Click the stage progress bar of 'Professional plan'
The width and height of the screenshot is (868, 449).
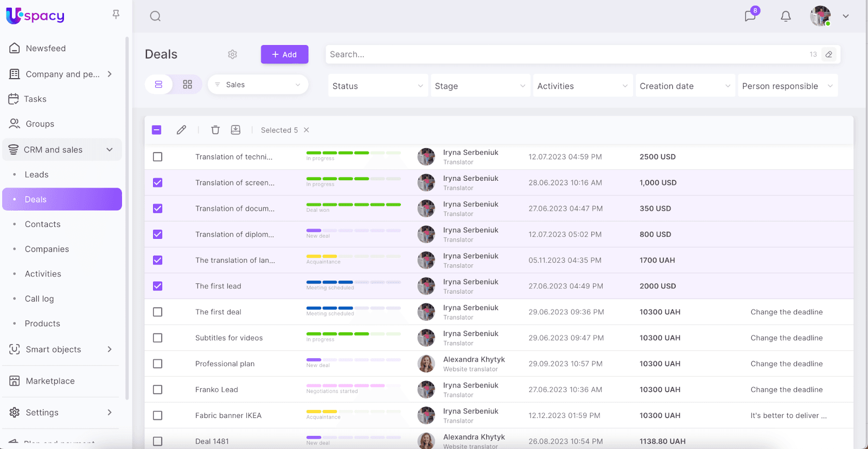point(353,360)
